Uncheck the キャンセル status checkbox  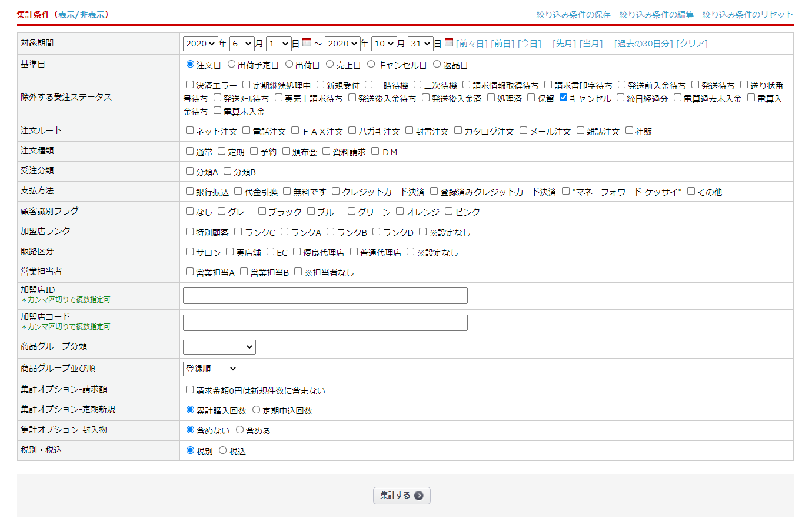pyautogui.click(x=563, y=98)
